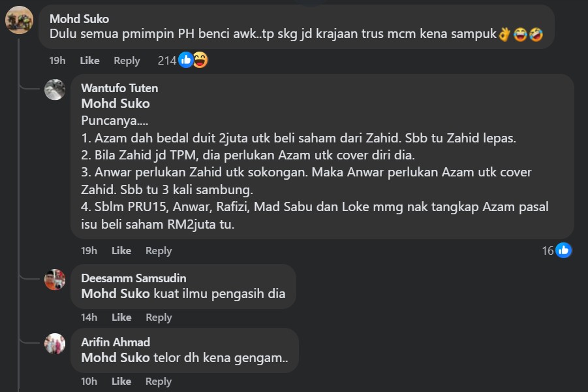View laughing reaction on Mohd Suko's comment
The image size is (588, 392).
[x=200, y=60]
